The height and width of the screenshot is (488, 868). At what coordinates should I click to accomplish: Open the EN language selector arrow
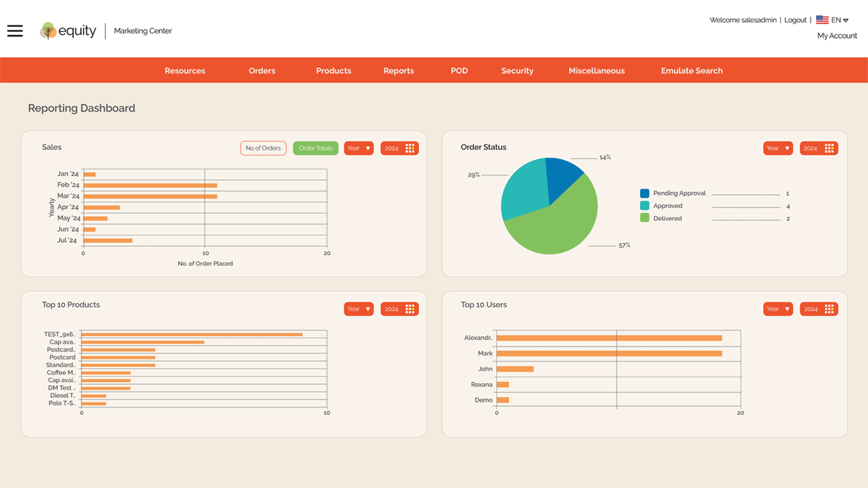point(846,20)
